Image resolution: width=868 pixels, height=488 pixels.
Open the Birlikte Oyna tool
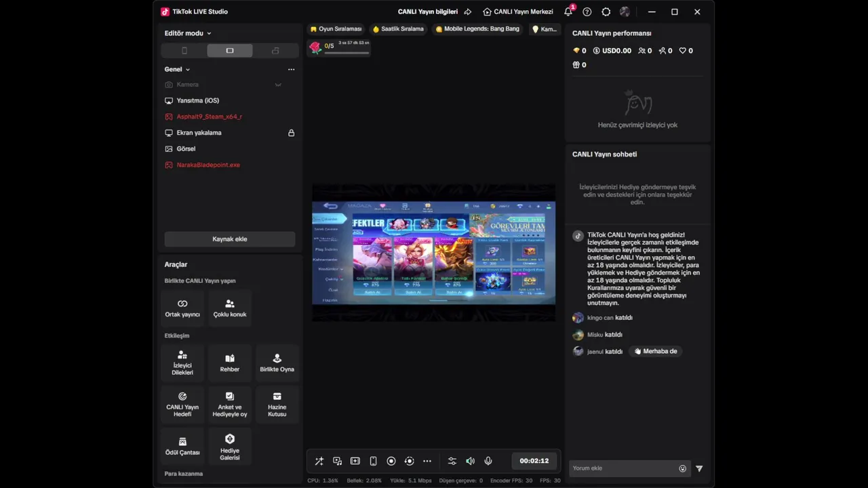(277, 363)
